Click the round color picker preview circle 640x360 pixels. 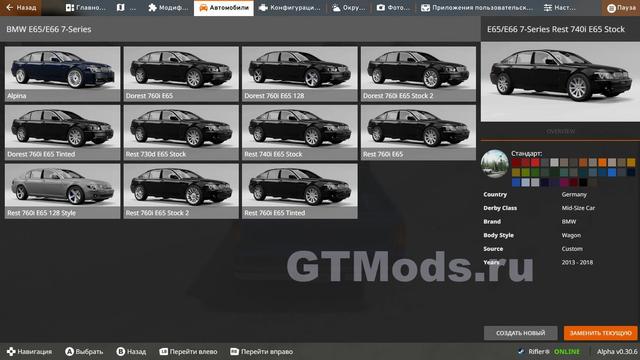495,164
